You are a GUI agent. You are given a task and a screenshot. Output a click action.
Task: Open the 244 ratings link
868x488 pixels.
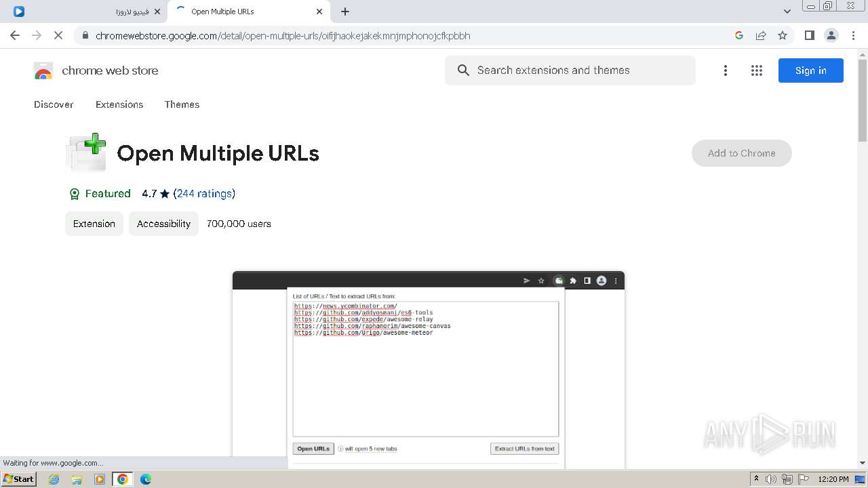point(204,193)
